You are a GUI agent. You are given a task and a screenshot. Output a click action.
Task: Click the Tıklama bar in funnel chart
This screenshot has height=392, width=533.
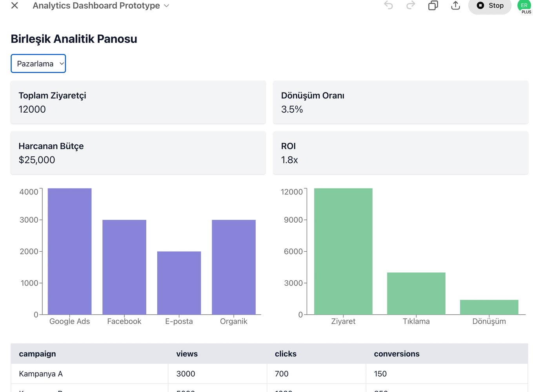click(416, 293)
